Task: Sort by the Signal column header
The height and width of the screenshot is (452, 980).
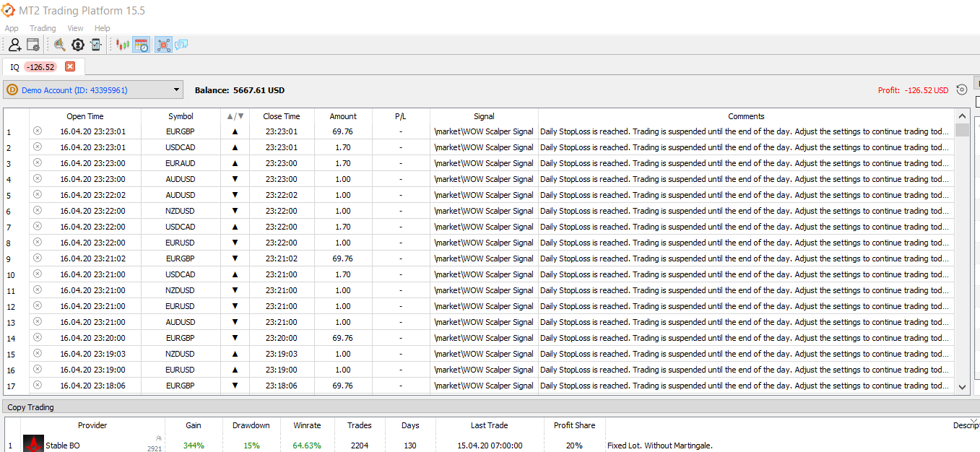Action: click(484, 116)
